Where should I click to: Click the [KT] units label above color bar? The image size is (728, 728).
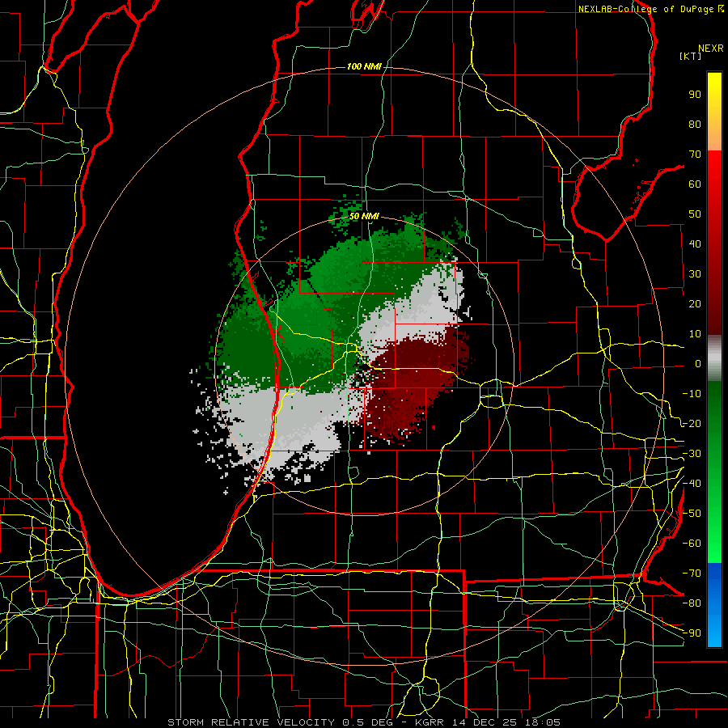point(690,56)
